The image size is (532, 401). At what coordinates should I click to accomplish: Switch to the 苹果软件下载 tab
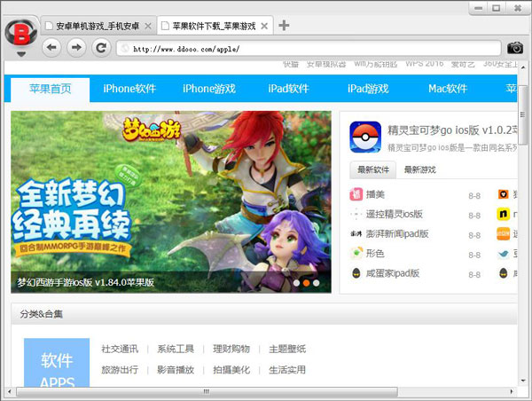(x=215, y=26)
